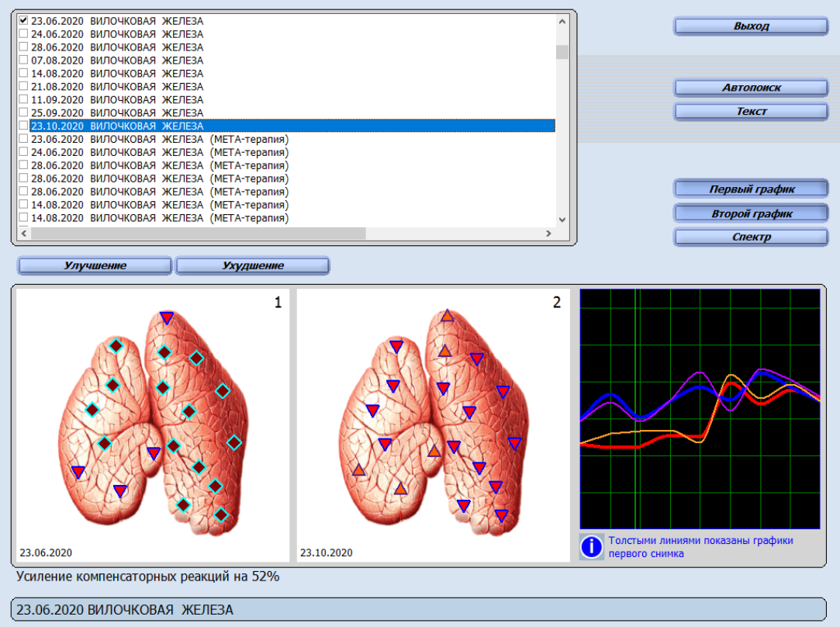Click the text 'Усиление компенсаторных реакций на 52%'
The height and width of the screenshot is (627, 840).
click(x=148, y=577)
